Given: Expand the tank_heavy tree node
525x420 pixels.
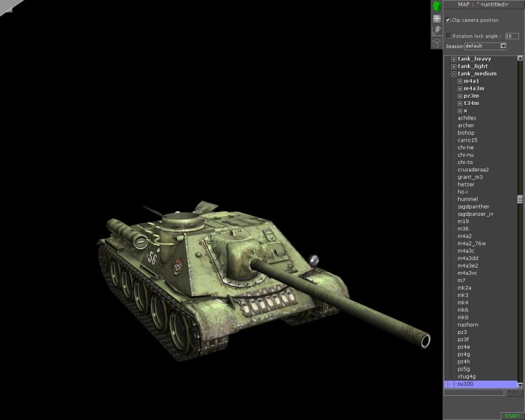Looking at the screenshot, I should [454, 59].
